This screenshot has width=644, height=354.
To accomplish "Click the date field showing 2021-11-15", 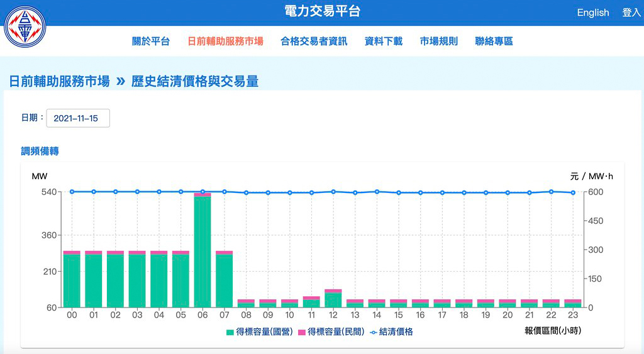I will coord(78,118).
